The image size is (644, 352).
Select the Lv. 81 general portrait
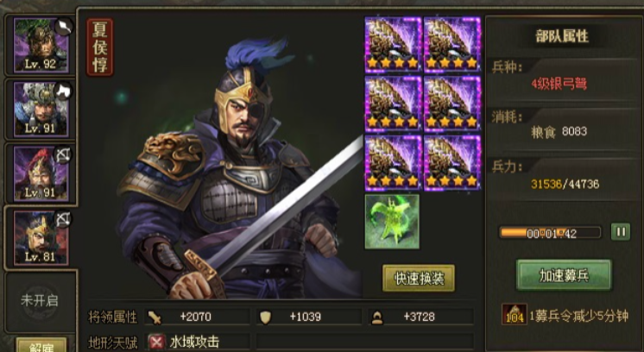click(41, 238)
